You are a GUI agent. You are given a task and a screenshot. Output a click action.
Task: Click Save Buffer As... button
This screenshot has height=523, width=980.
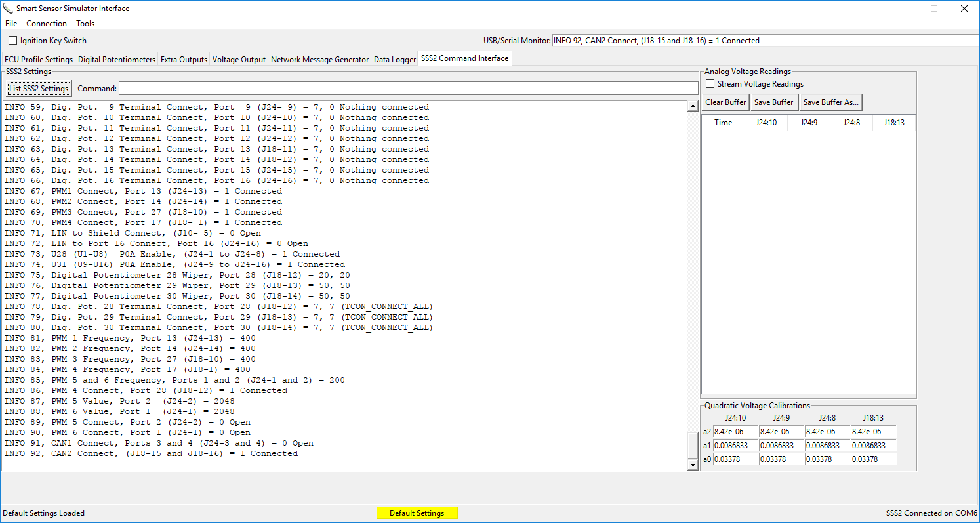click(831, 102)
